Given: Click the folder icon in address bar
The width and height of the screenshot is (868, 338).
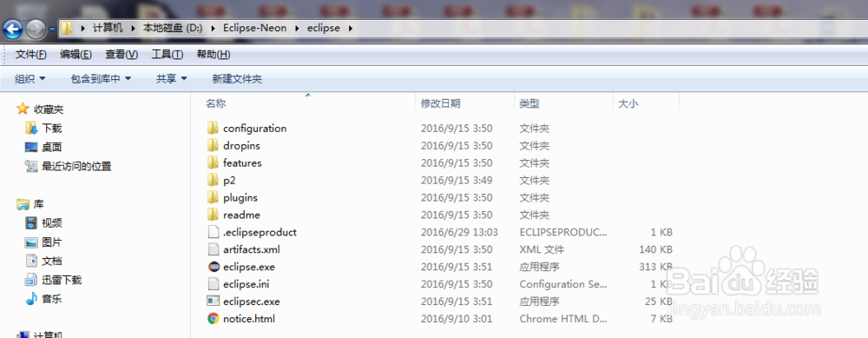Looking at the screenshot, I should (x=67, y=28).
